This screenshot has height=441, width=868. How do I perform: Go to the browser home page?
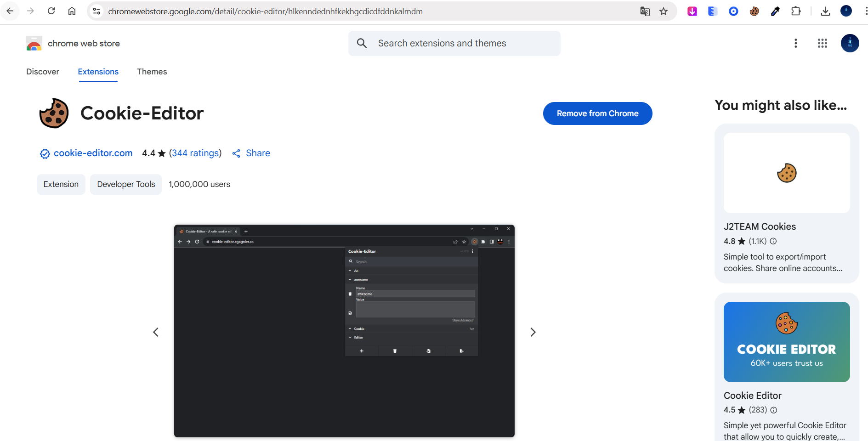pos(72,11)
